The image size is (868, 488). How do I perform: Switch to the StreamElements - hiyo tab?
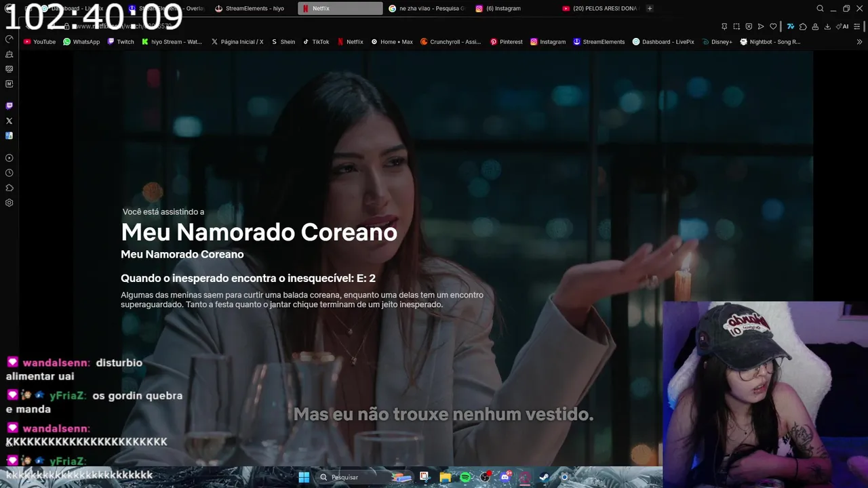pos(251,8)
